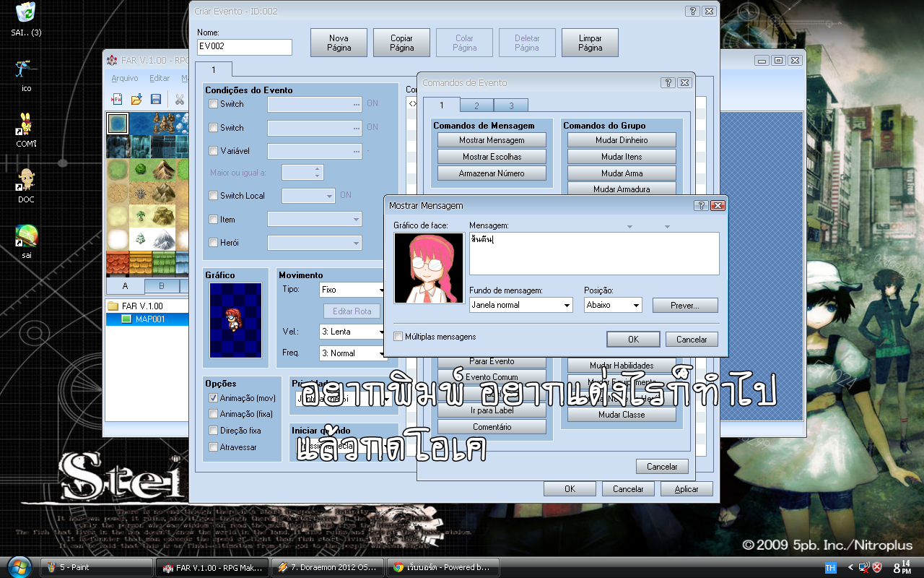
Task: Open the 'DOC' desktop shortcut
Action: [x=27, y=185]
